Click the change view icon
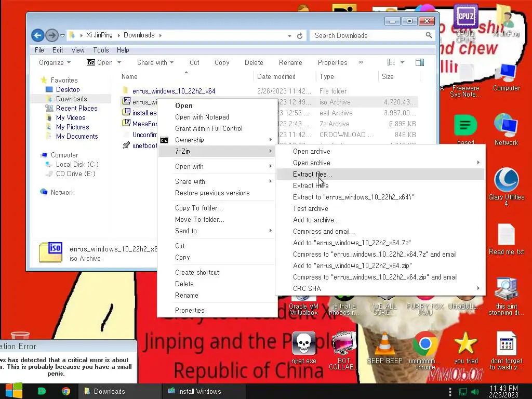 (x=391, y=62)
